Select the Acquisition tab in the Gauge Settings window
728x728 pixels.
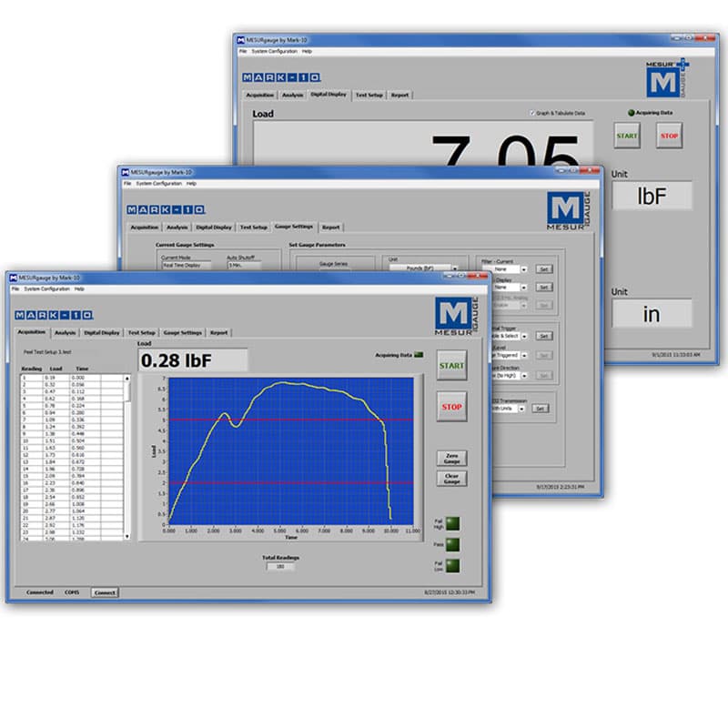coord(145,227)
